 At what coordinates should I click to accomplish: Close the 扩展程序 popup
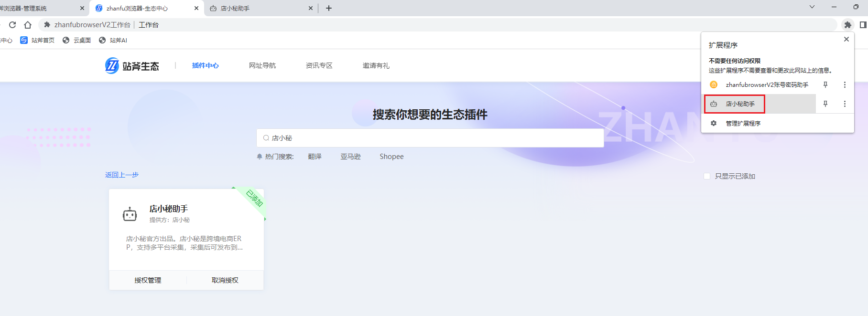pyautogui.click(x=846, y=39)
